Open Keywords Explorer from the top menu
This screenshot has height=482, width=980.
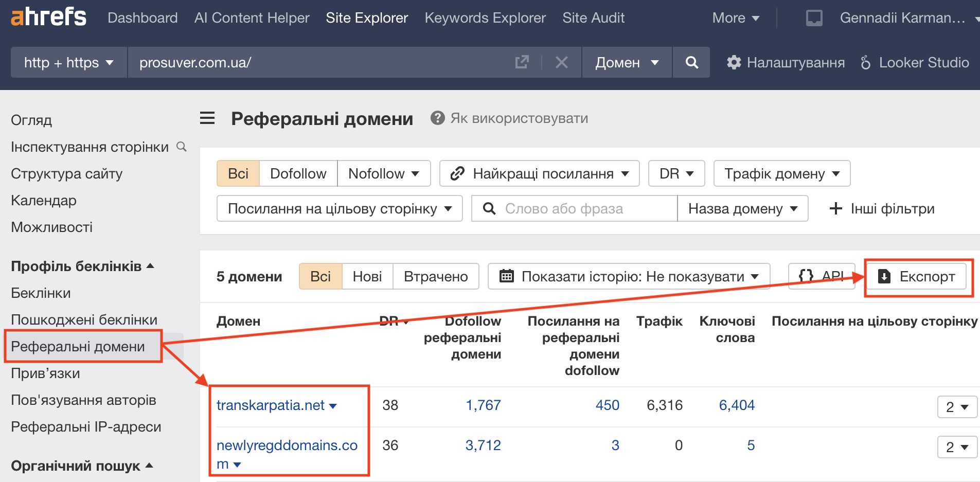pos(485,17)
